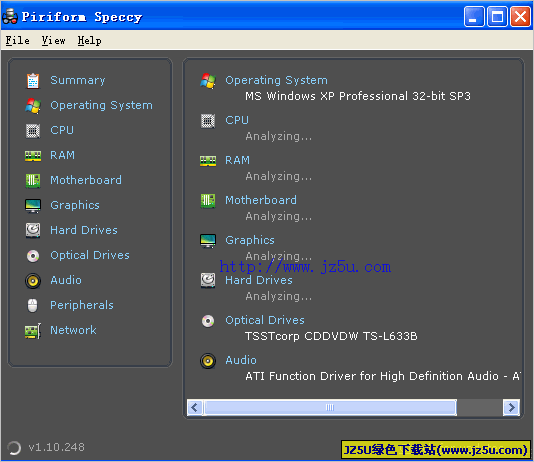The height and width of the screenshot is (462, 534).
Task: Click the Audio speaker icon in sidebar
Action: [33, 281]
